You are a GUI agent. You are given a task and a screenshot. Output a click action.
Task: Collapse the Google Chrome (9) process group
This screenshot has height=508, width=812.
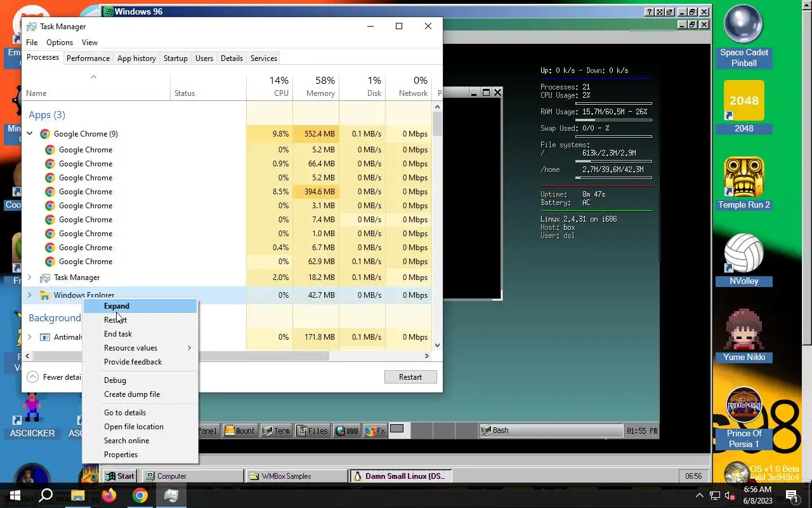(30, 134)
